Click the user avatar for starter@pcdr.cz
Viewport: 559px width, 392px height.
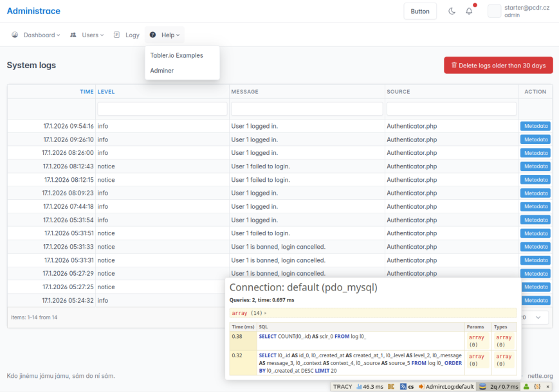(494, 11)
